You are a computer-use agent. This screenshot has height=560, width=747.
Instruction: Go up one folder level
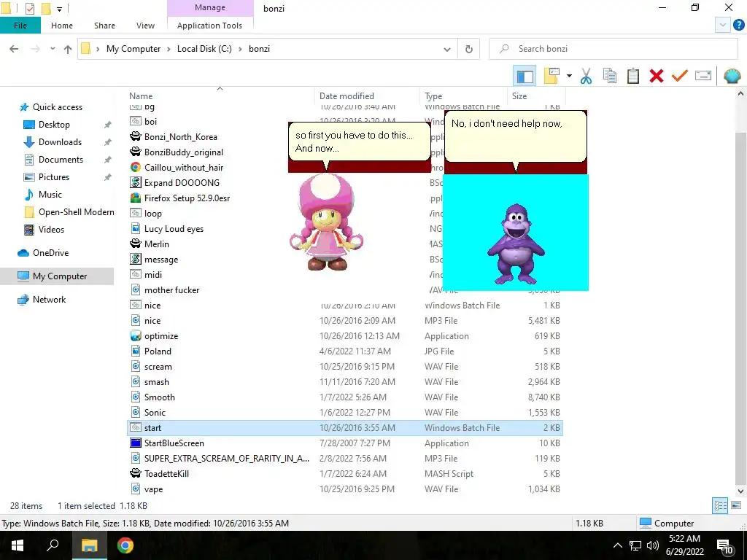coord(68,49)
